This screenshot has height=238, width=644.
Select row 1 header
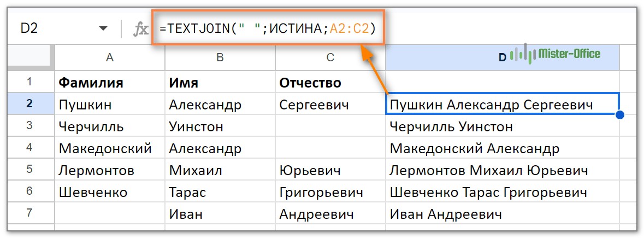31,82
